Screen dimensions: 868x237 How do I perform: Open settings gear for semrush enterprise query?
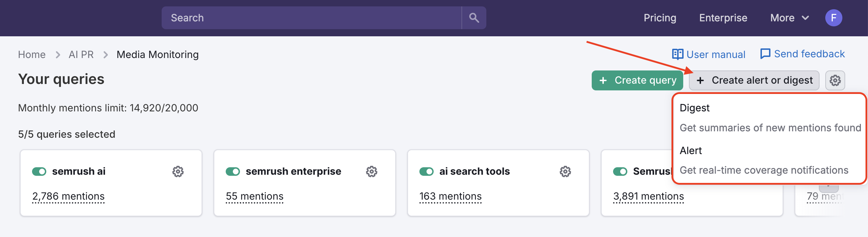[x=372, y=172]
